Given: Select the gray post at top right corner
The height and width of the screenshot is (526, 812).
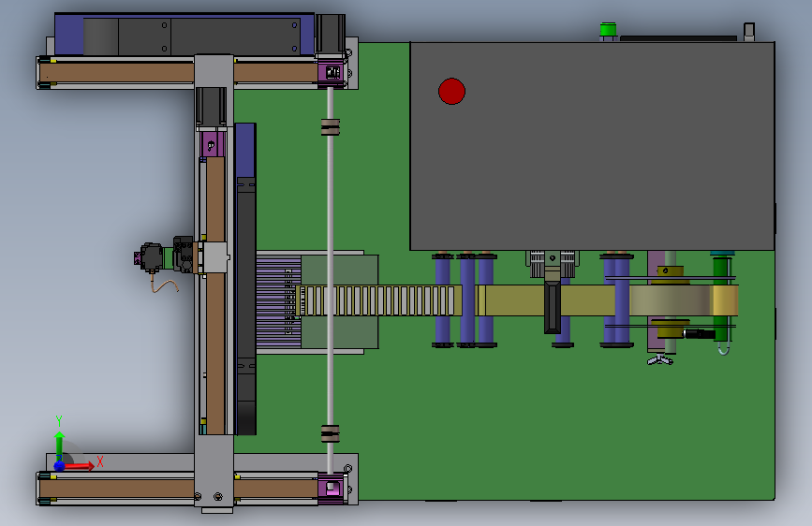Looking at the screenshot, I should tap(749, 31).
